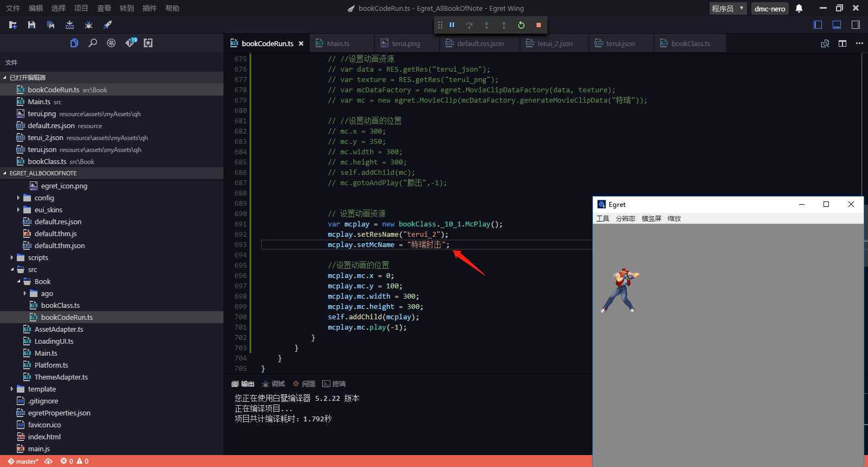Switch to the 问题 panel tab

click(304, 384)
